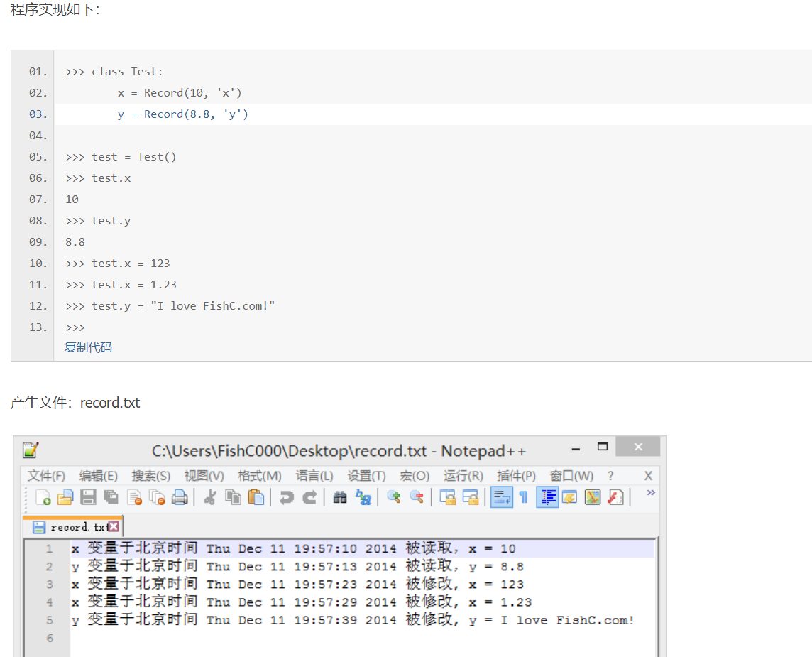Open Find with the binoculars icon

[x=340, y=497]
